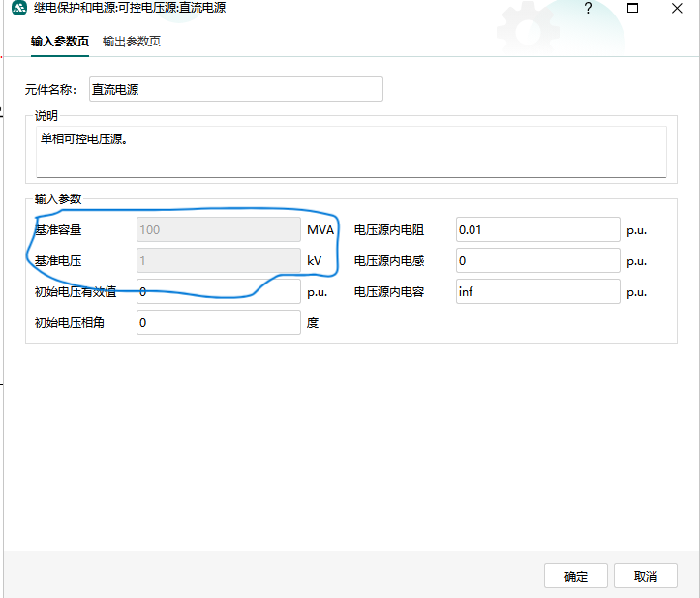Confirm settings with the 确定 button
The height and width of the screenshot is (598, 700).
tap(575, 576)
